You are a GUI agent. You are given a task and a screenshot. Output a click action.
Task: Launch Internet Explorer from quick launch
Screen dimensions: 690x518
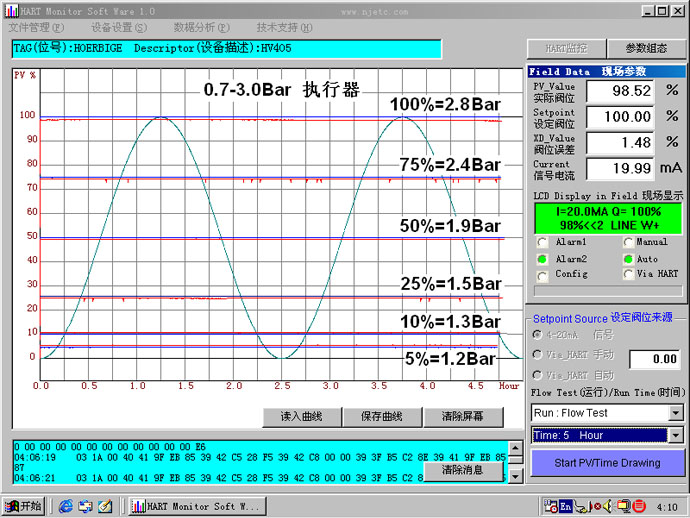66,506
